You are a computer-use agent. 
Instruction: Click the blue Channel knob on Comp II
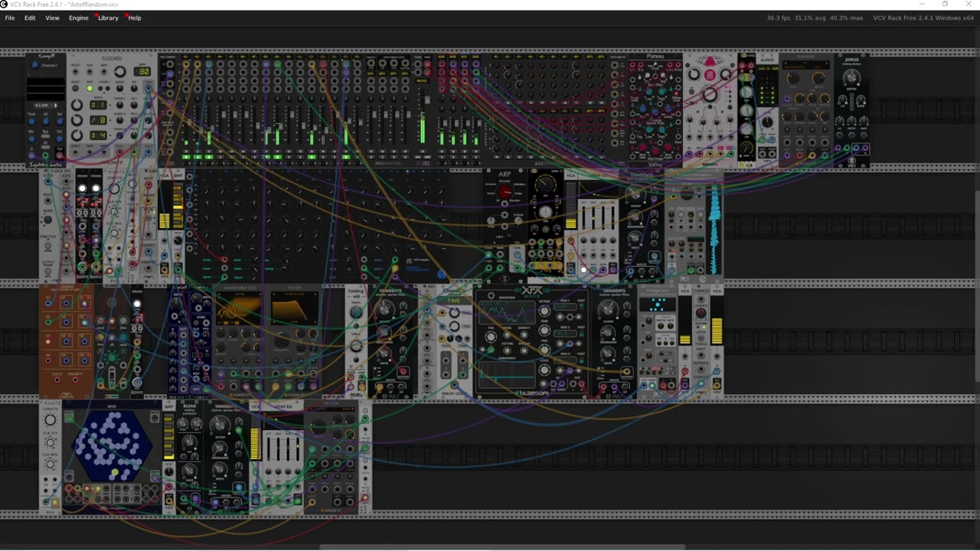[x=34, y=65]
